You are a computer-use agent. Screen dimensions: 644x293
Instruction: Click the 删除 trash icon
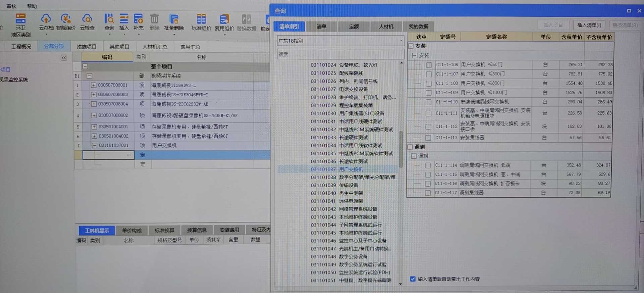154,22
